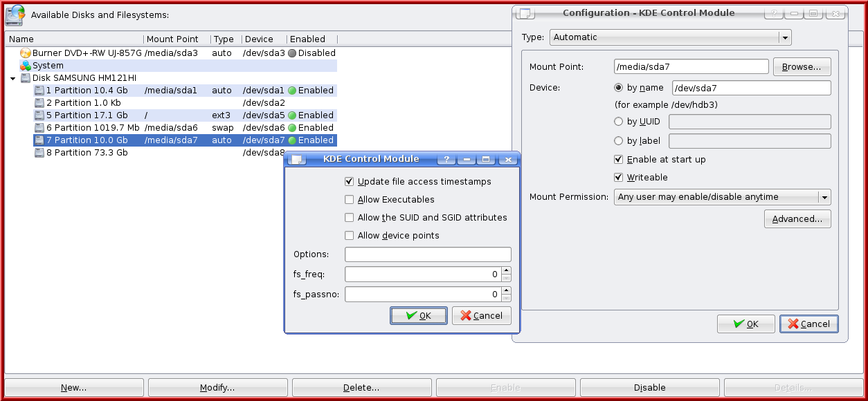Click the Disable button
Viewport: 868px width, 401px height.
[649, 388]
